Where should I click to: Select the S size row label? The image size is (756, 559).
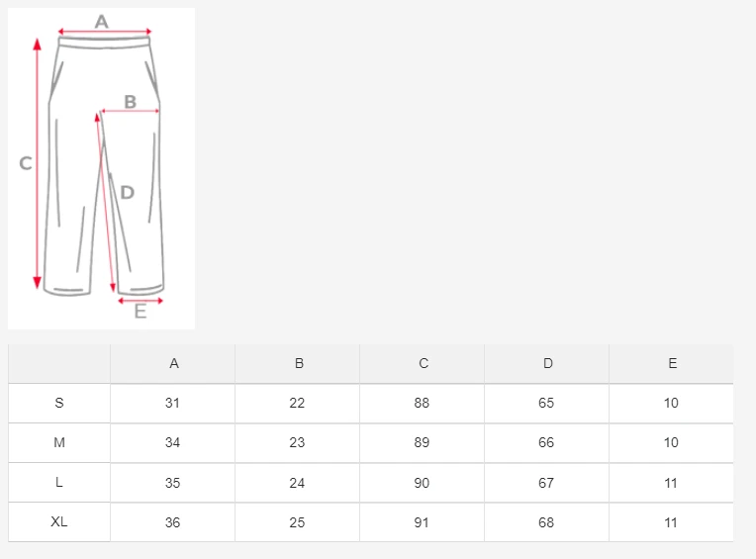click(59, 404)
